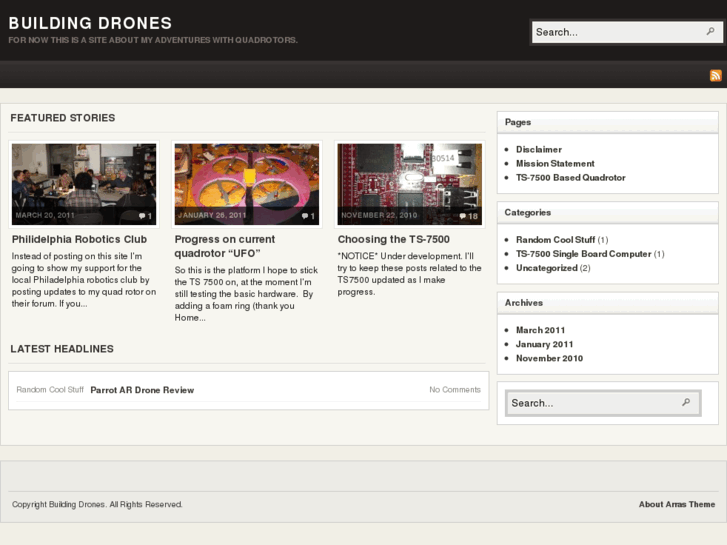Click the January 26, 2011 date label

[x=212, y=215]
